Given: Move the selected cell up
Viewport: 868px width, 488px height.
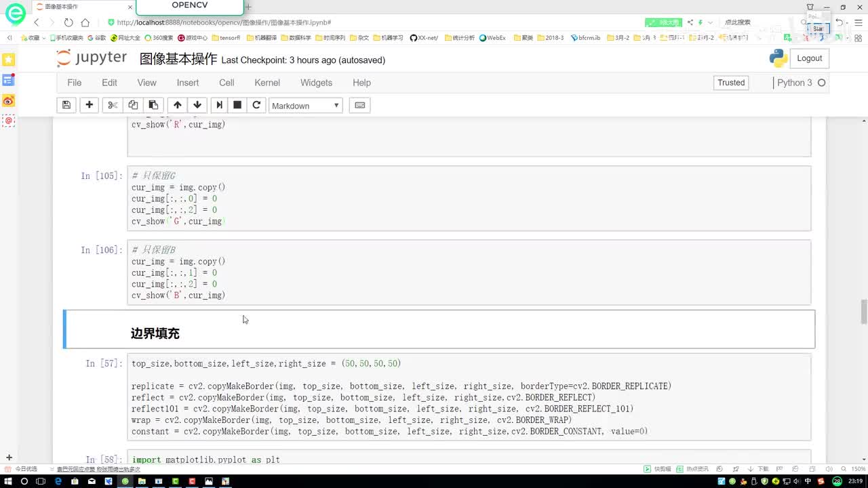Looking at the screenshot, I should tap(178, 105).
